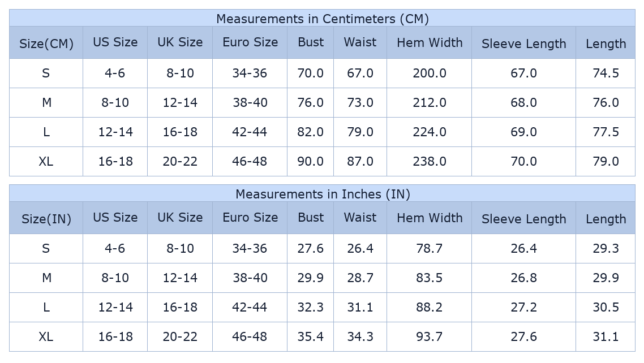Click the Measurements in Centimeters (CM) title
Image resolution: width=644 pixels, height=363 pixels.
[322, 19]
